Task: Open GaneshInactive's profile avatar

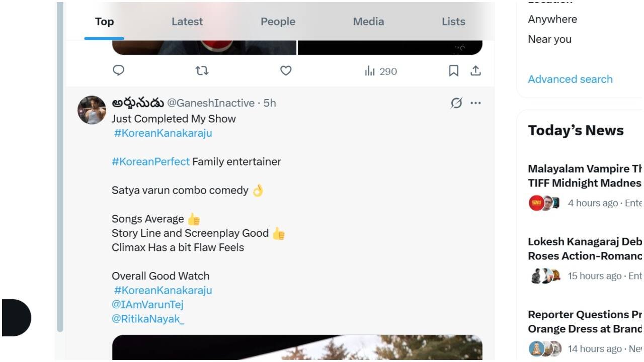Action: coord(92,110)
